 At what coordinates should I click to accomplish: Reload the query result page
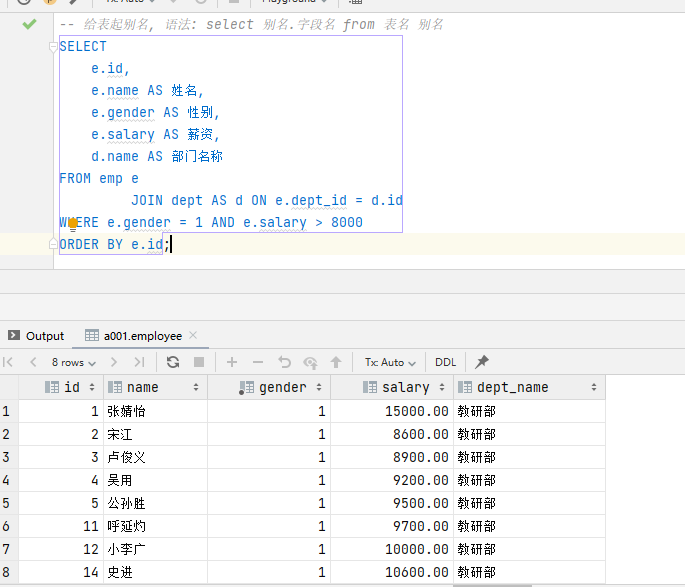point(173,362)
